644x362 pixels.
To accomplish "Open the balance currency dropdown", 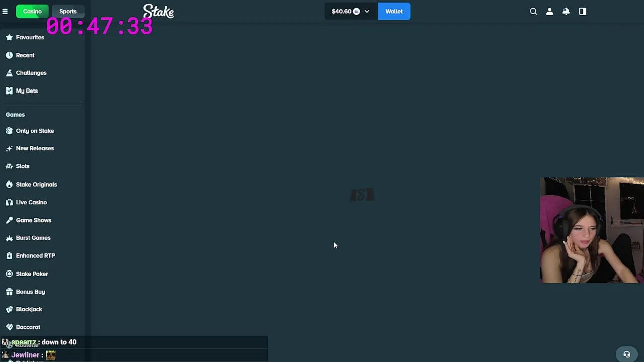I will point(367,11).
